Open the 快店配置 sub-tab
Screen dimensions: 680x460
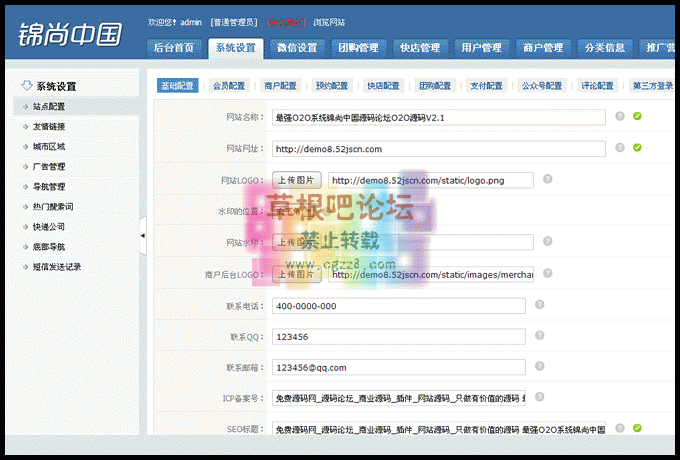[383, 86]
